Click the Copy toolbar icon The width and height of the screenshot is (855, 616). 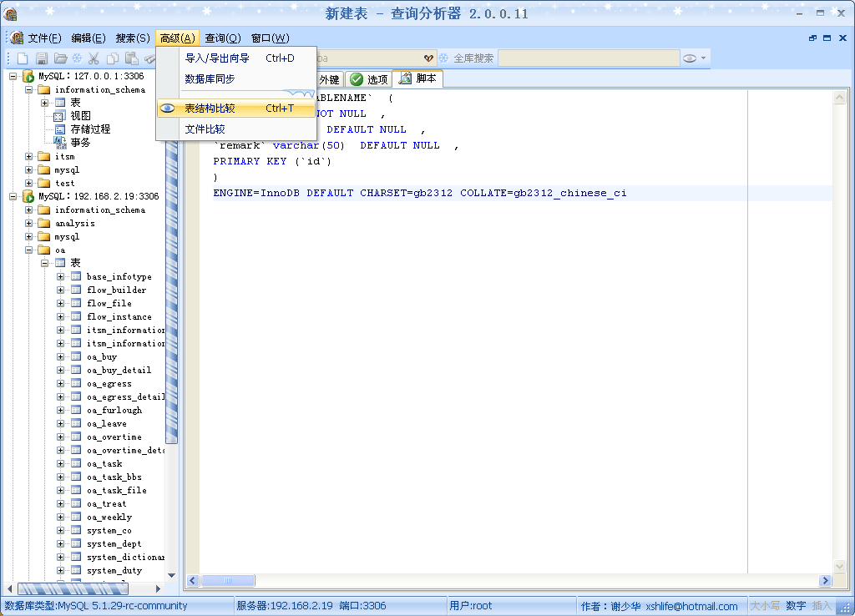tap(113, 58)
